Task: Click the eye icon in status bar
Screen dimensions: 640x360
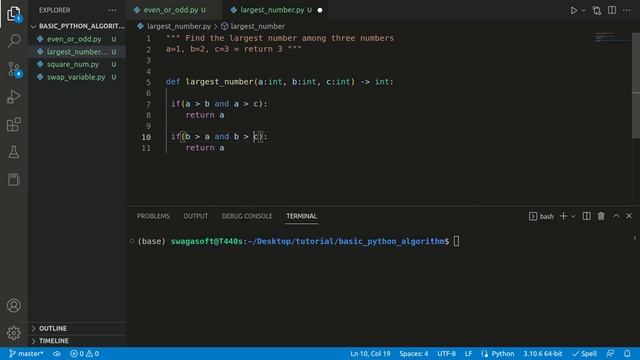Action: point(57,353)
